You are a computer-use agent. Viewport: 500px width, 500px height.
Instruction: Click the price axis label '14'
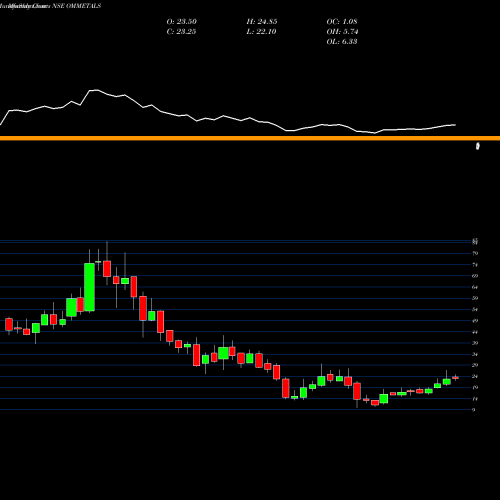(x=475, y=399)
